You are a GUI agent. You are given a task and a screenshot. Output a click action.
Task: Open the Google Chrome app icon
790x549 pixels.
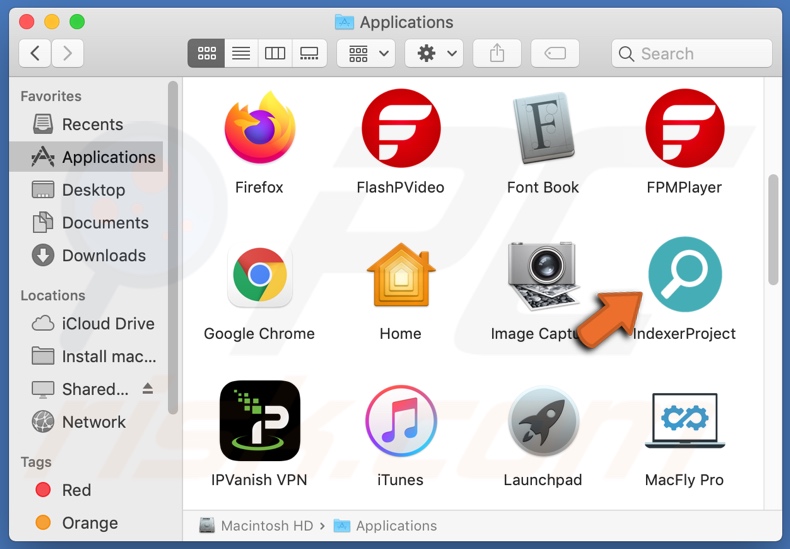click(259, 275)
